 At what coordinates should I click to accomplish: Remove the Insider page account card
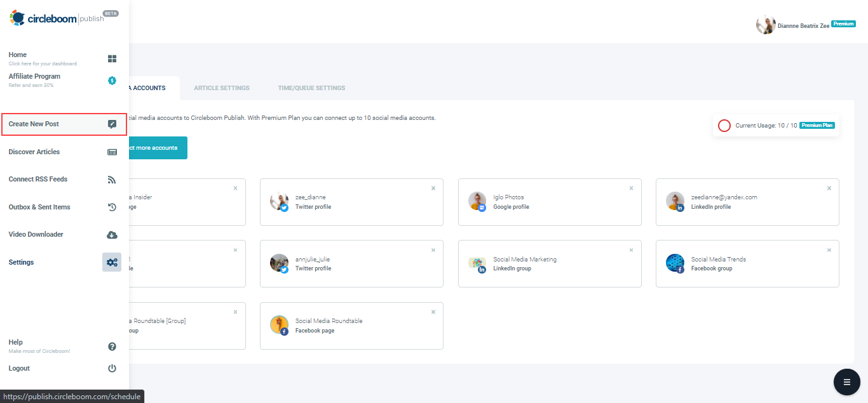pos(235,188)
